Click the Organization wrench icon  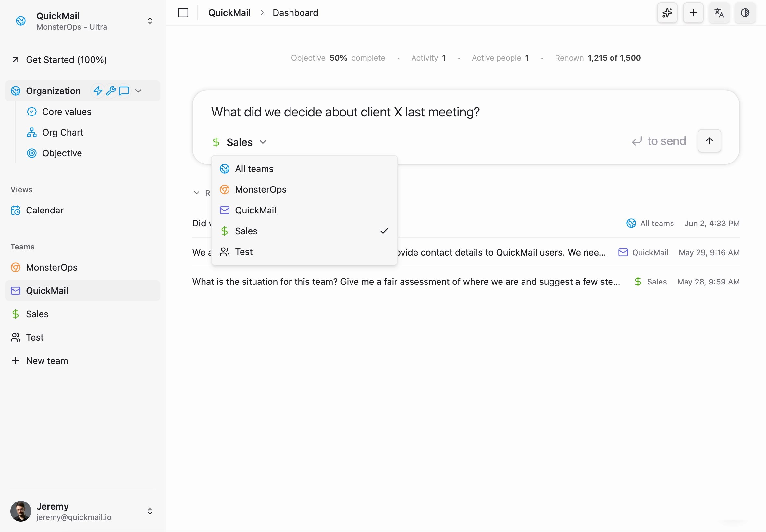[x=111, y=91]
